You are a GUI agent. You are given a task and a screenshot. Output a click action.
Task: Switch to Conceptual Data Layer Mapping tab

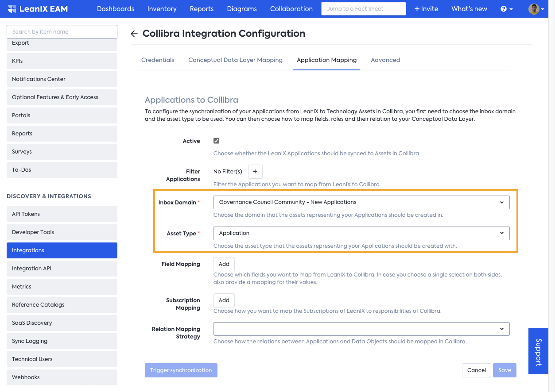tap(236, 60)
